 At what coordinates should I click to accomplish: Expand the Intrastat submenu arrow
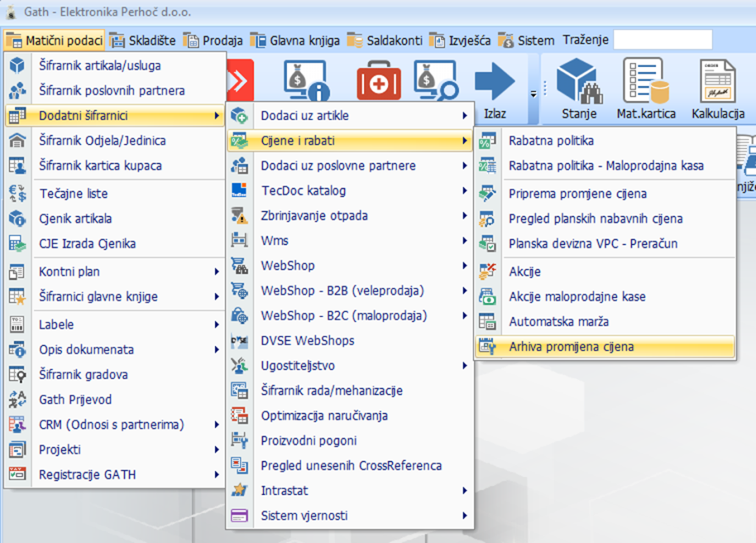coord(464,491)
